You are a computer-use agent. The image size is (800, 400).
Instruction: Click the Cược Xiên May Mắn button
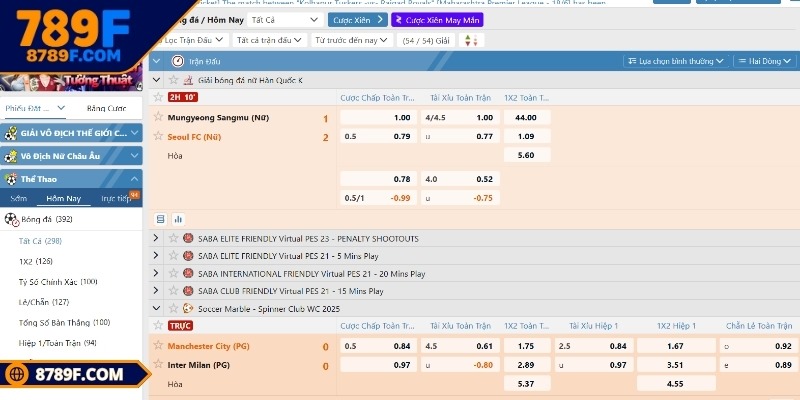[437, 20]
